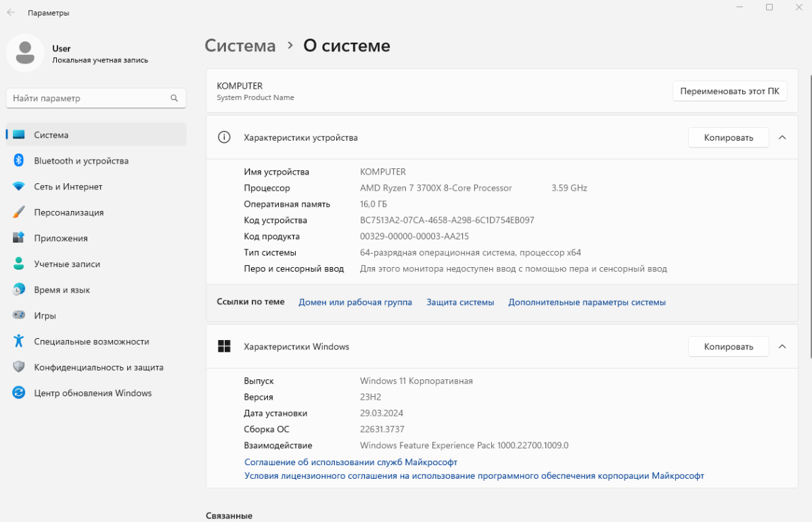Open Условия лицензионного соглашения link
The height and width of the screenshot is (522, 812).
point(474,476)
